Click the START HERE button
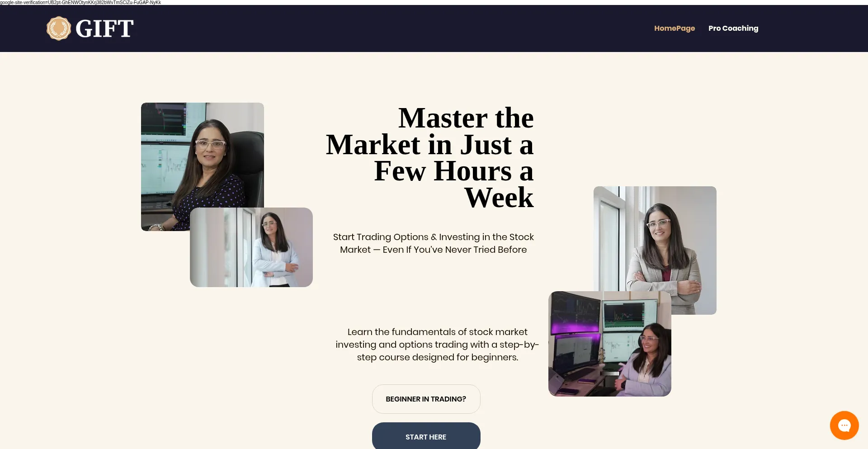Screen dimensions: 868x449 [426, 436]
